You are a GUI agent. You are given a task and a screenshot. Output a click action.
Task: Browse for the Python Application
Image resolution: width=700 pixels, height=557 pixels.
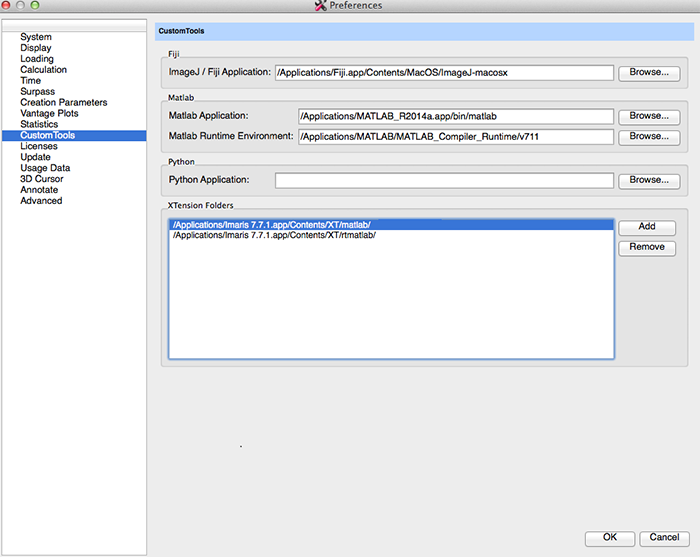pos(649,181)
